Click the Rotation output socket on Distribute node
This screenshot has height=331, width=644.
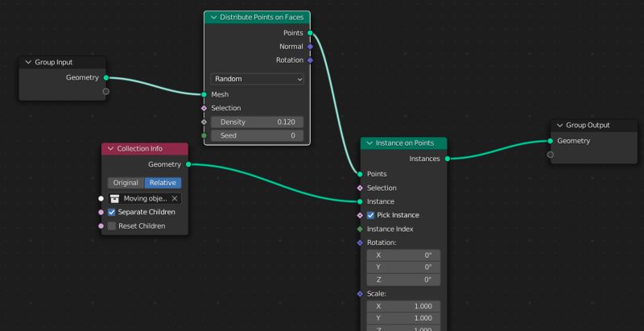310,60
